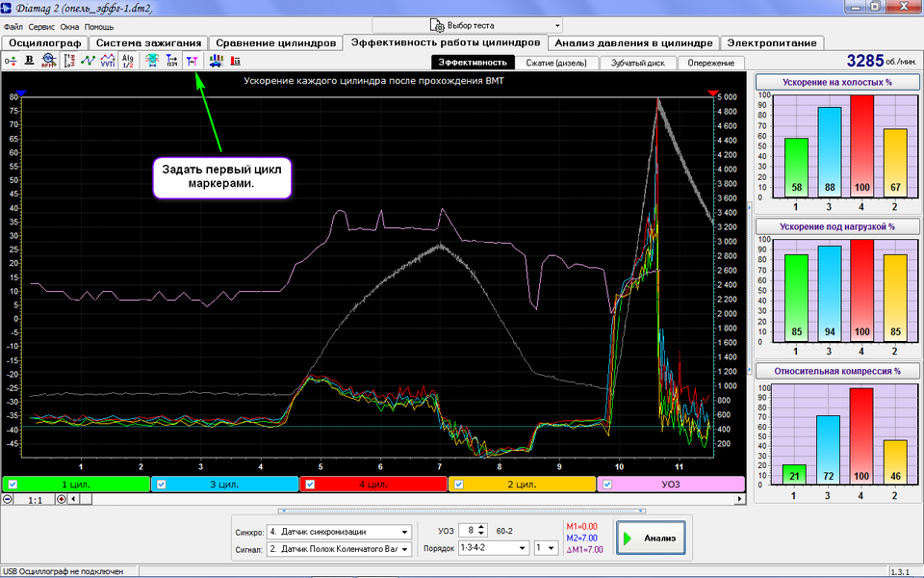Click the Относительная компрессия % header
The image size is (924, 578).
(x=836, y=371)
